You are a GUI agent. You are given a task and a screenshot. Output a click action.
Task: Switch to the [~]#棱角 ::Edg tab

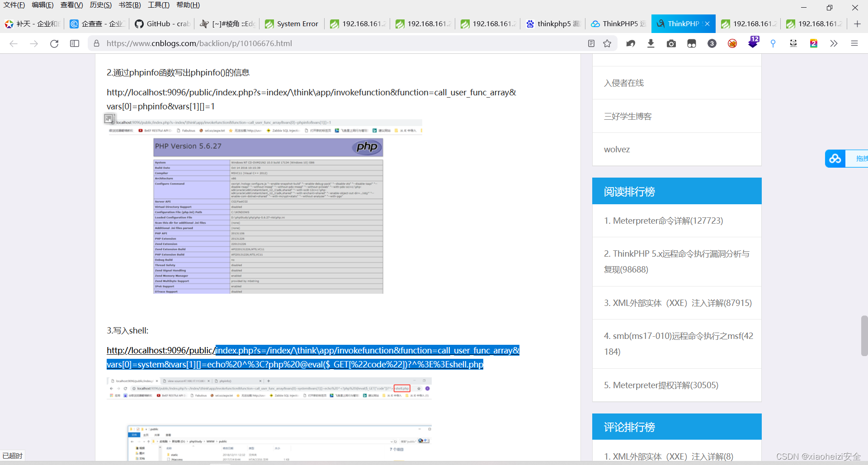tap(228, 24)
